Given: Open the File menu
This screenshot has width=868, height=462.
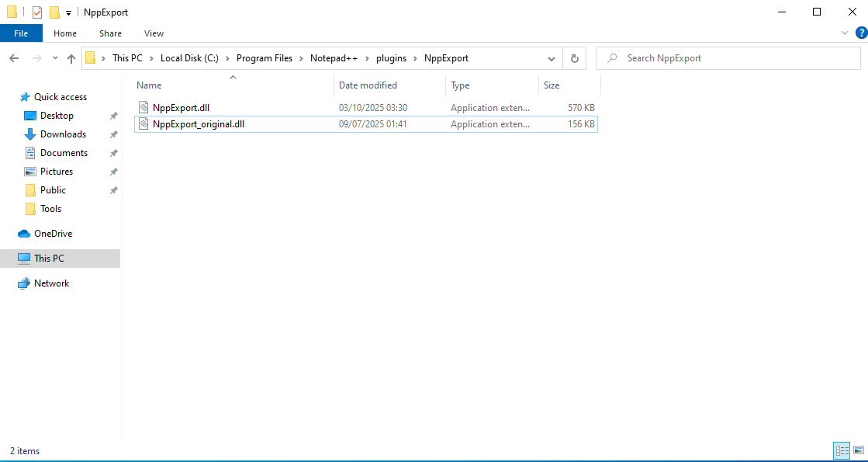Looking at the screenshot, I should pyautogui.click(x=21, y=33).
